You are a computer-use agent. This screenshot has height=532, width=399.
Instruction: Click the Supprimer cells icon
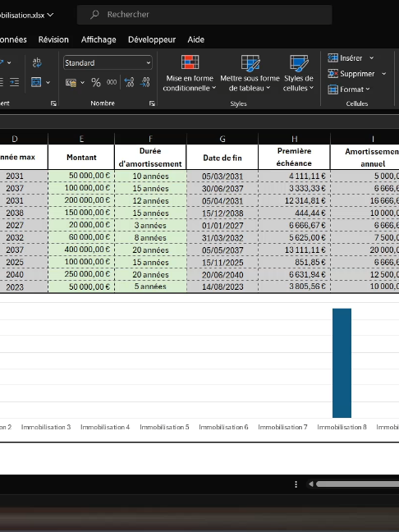tap(332, 74)
